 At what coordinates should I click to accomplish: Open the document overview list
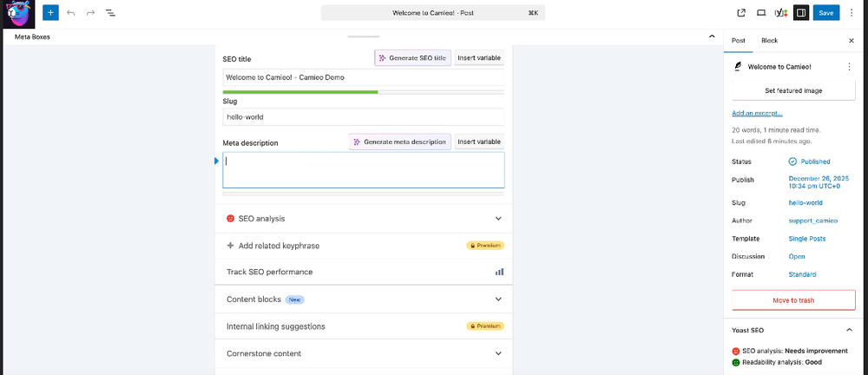[x=110, y=12]
